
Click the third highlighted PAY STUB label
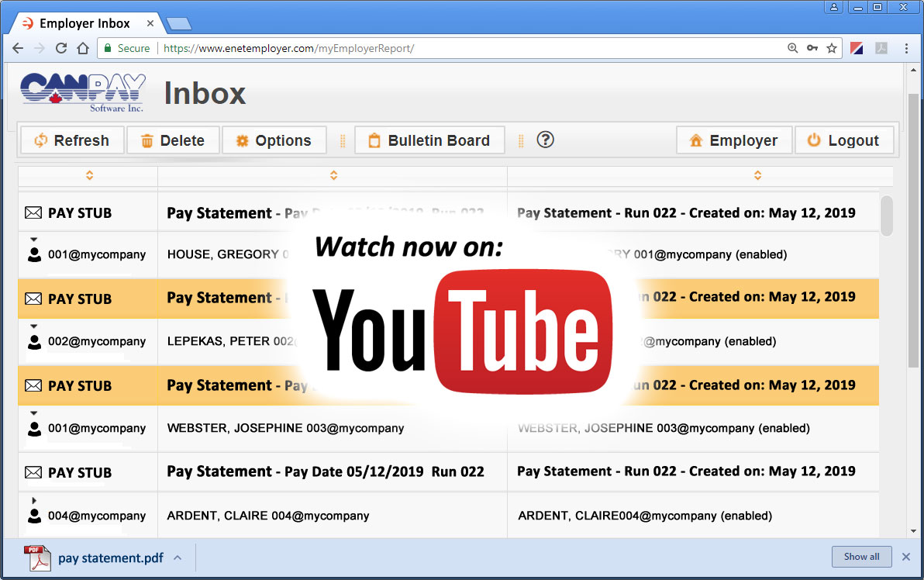click(80, 385)
